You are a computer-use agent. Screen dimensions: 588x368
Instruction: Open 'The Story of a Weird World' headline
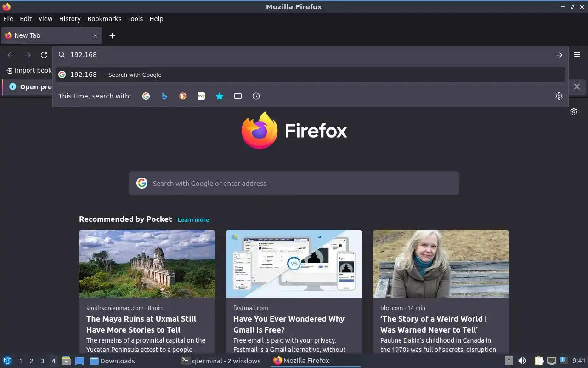434,324
